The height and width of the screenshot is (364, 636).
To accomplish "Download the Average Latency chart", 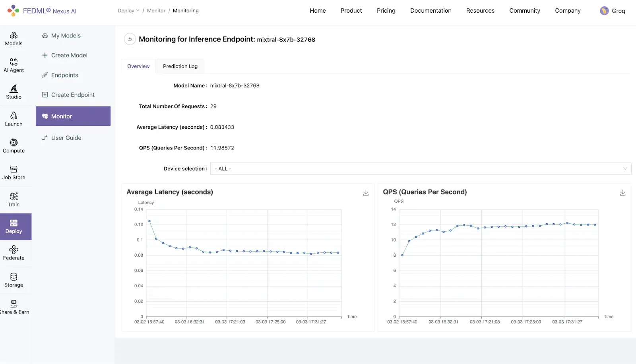I will (x=366, y=193).
